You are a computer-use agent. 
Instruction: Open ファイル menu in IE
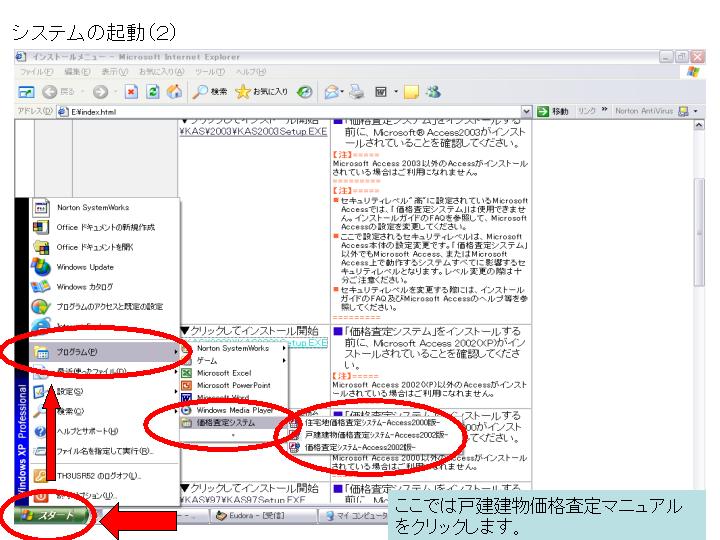click(36, 72)
